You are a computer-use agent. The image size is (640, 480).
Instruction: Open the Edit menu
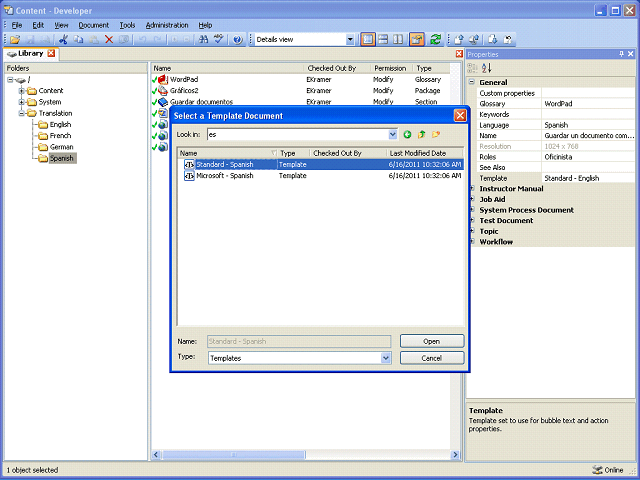[x=38, y=25]
